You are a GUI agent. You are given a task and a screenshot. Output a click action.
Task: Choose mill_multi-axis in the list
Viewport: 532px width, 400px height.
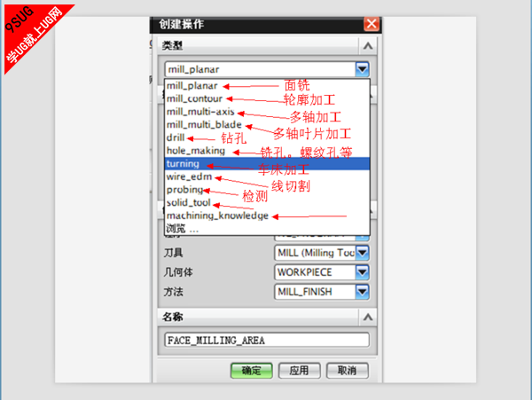[267, 112]
